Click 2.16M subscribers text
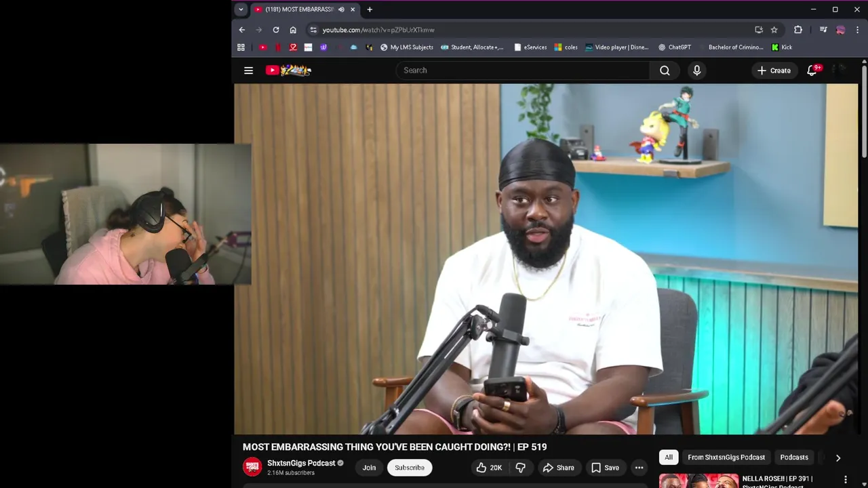The image size is (868, 488). coord(290,473)
